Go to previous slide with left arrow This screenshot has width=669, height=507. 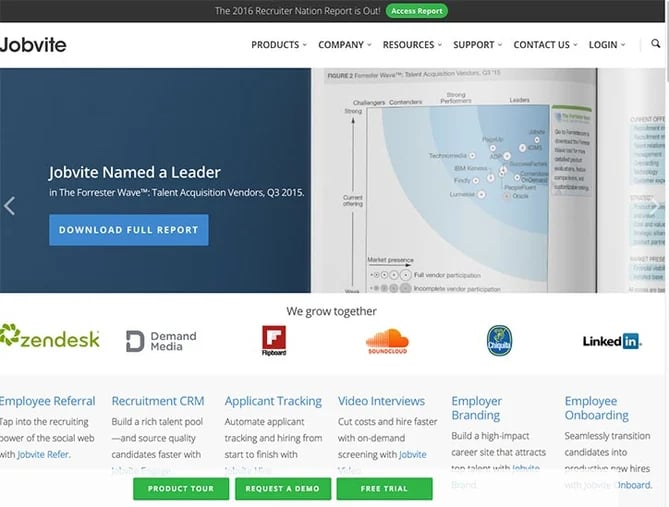(x=10, y=206)
